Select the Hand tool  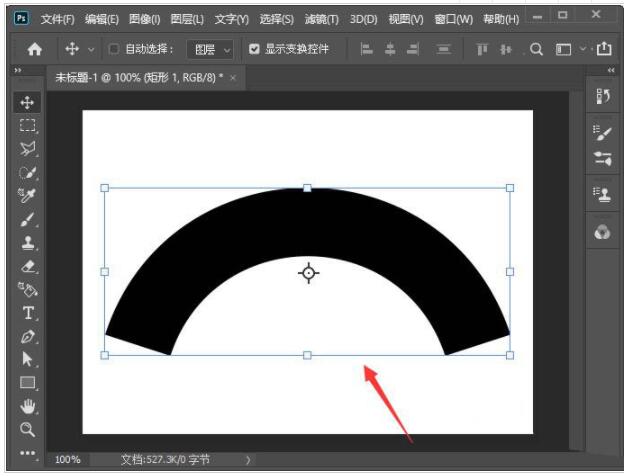pos(27,406)
